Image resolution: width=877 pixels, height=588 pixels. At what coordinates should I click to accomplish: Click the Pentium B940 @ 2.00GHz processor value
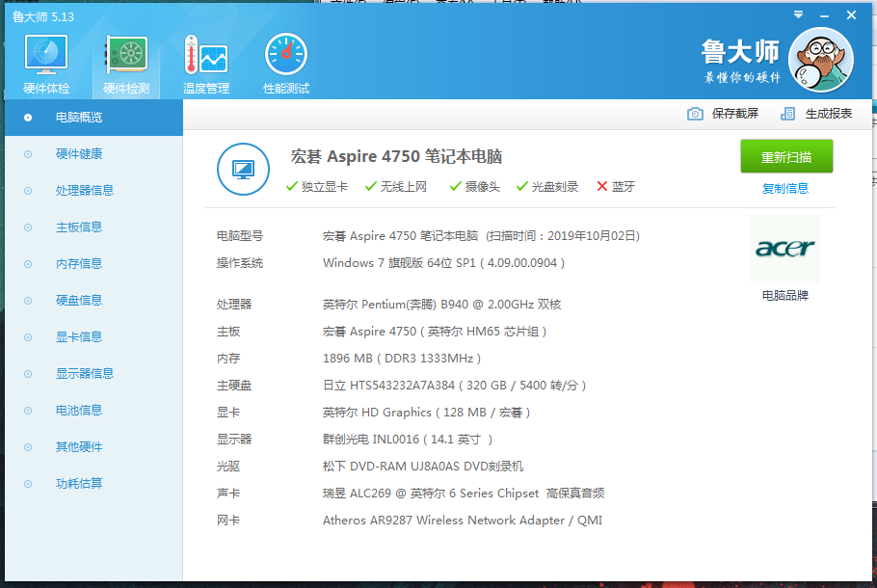441,305
